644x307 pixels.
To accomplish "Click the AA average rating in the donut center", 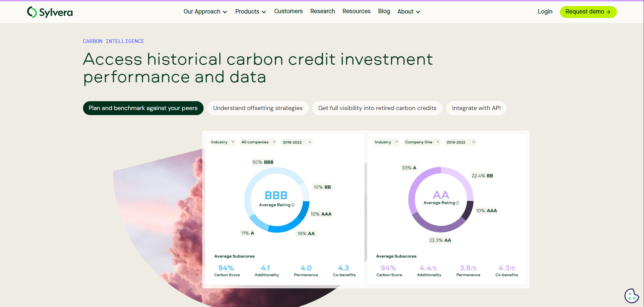I will coord(441,195).
